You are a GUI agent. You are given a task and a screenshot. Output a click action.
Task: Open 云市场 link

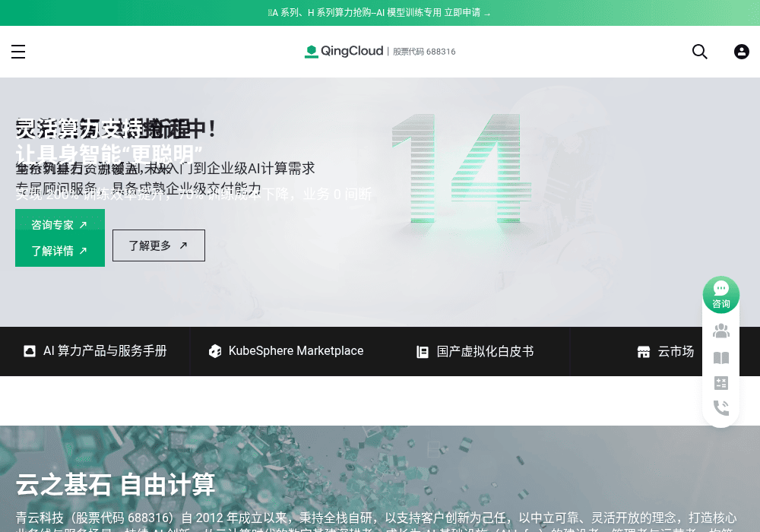(665, 351)
